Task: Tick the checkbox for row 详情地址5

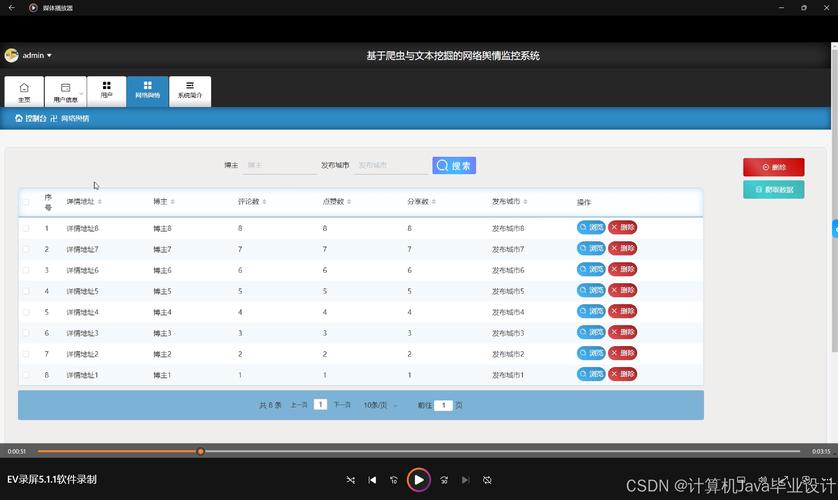Action: pyautogui.click(x=26, y=291)
